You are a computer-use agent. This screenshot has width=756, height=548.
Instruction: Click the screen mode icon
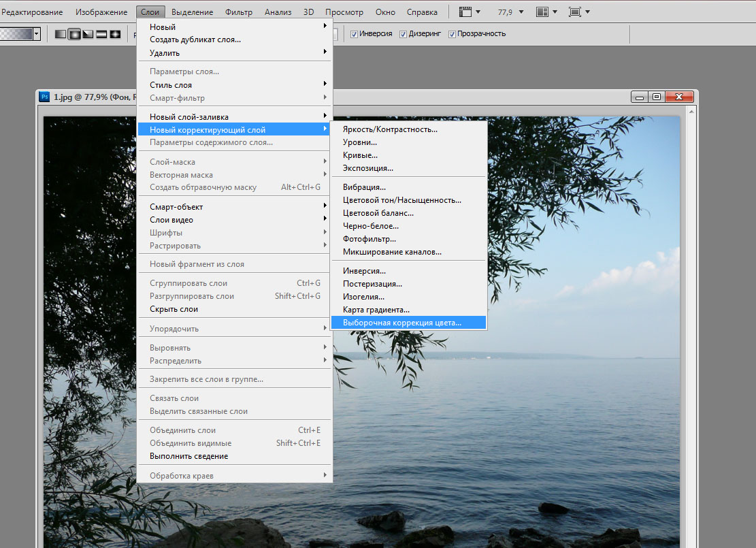[x=575, y=12]
